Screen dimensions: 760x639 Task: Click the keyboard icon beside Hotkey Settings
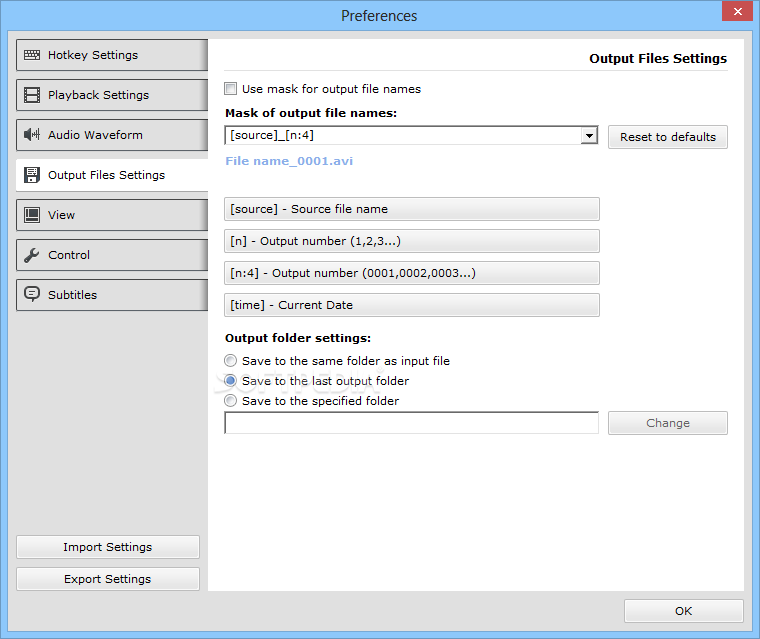pyautogui.click(x=32, y=55)
